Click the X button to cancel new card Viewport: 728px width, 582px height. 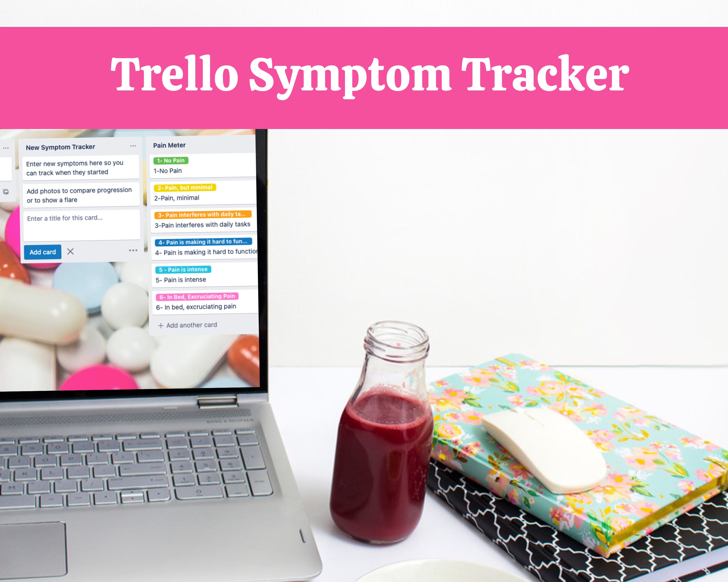click(71, 252)
